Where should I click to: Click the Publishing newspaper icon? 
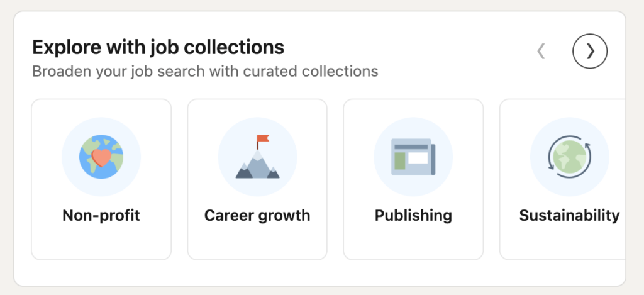413,157
